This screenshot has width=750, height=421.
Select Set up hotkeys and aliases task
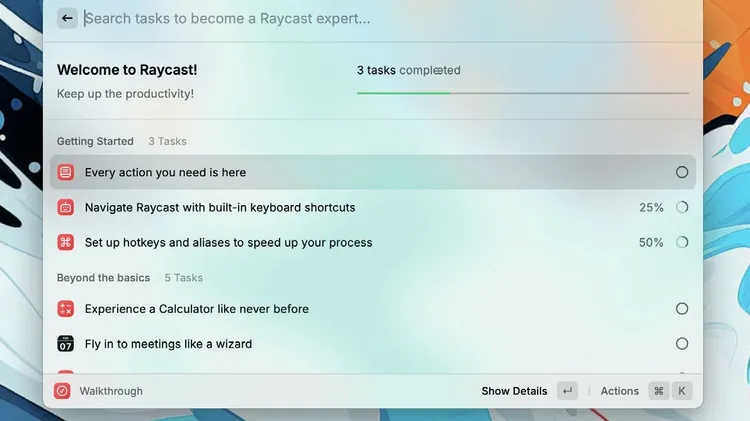point(373,242)
